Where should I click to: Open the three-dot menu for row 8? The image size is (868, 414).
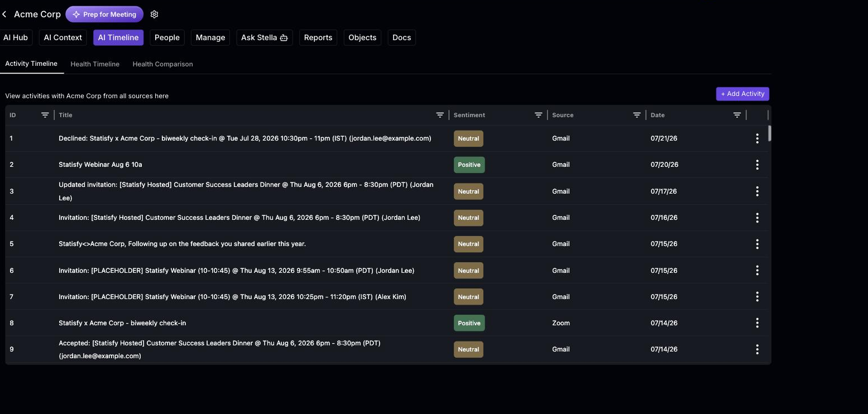pyautogui.click(x=757, y=323)
